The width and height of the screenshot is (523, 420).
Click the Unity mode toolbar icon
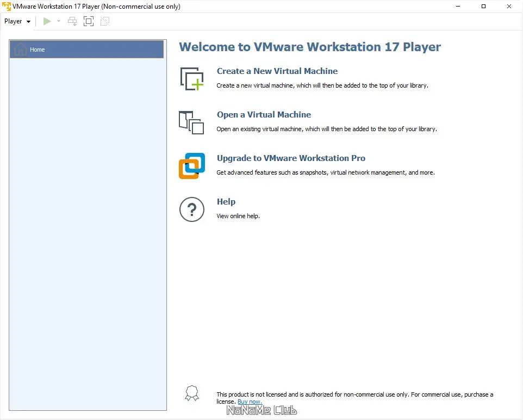105,21
